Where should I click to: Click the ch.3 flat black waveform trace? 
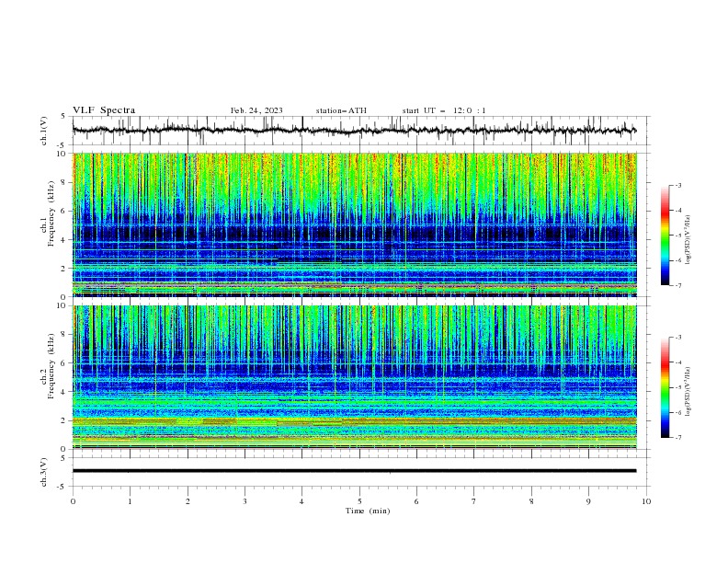[354, 471]
